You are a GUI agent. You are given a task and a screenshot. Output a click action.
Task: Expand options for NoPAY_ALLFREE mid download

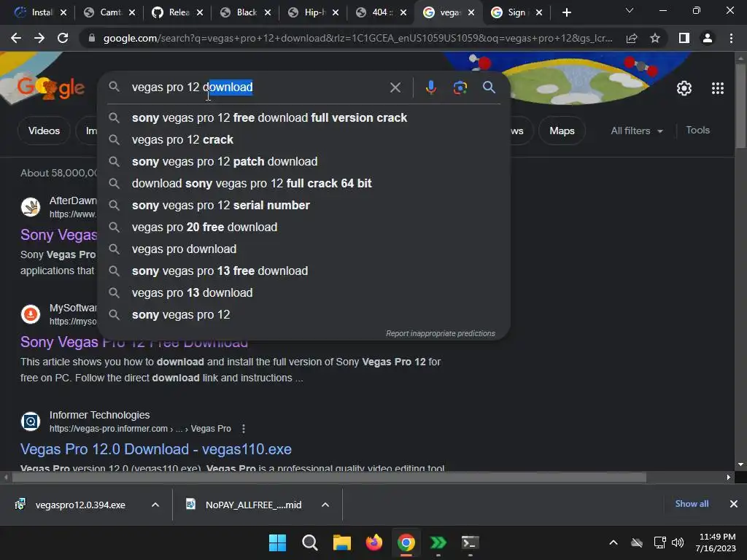point(325,505)
